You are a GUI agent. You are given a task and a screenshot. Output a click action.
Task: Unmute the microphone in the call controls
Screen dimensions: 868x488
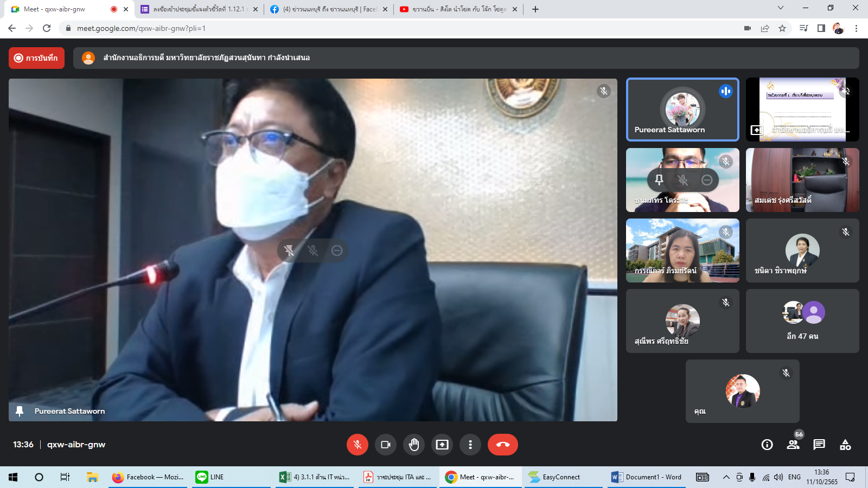[x=357, y=445]
